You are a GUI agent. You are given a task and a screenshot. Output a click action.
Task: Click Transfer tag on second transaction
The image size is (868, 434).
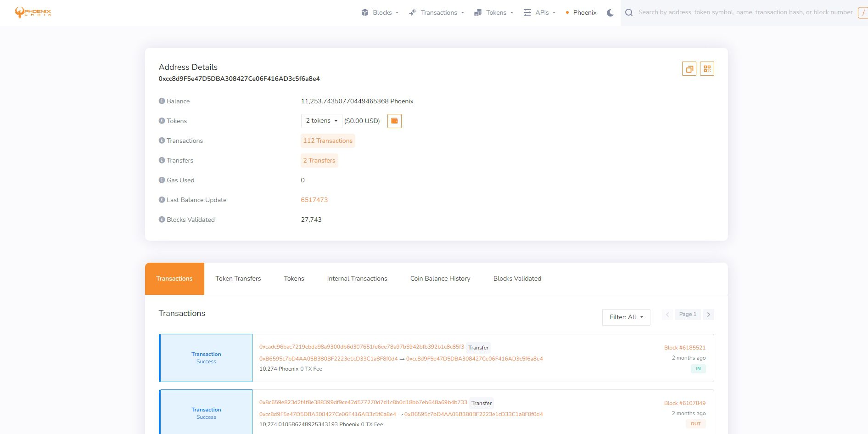[x=482, y=403]
